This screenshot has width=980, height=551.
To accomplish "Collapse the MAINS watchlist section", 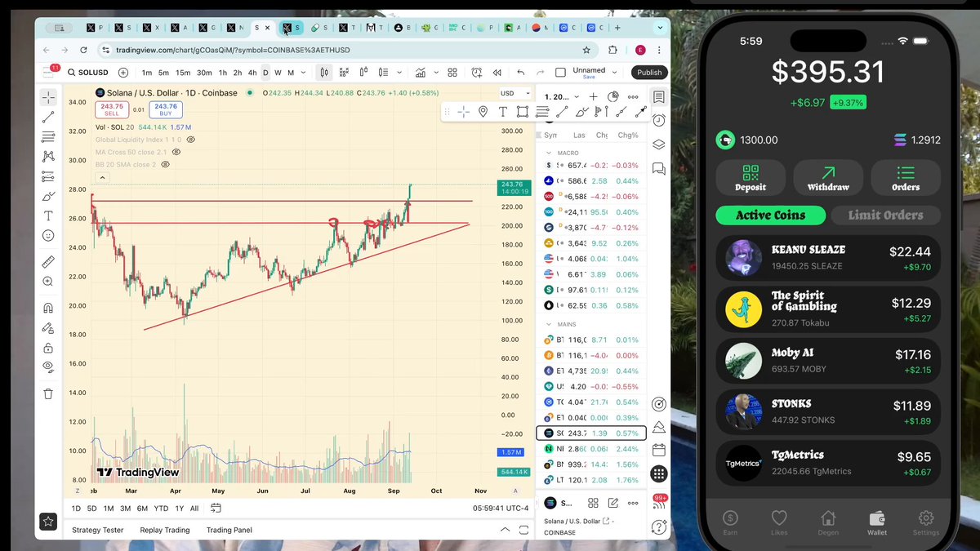I will coord(549,324).
